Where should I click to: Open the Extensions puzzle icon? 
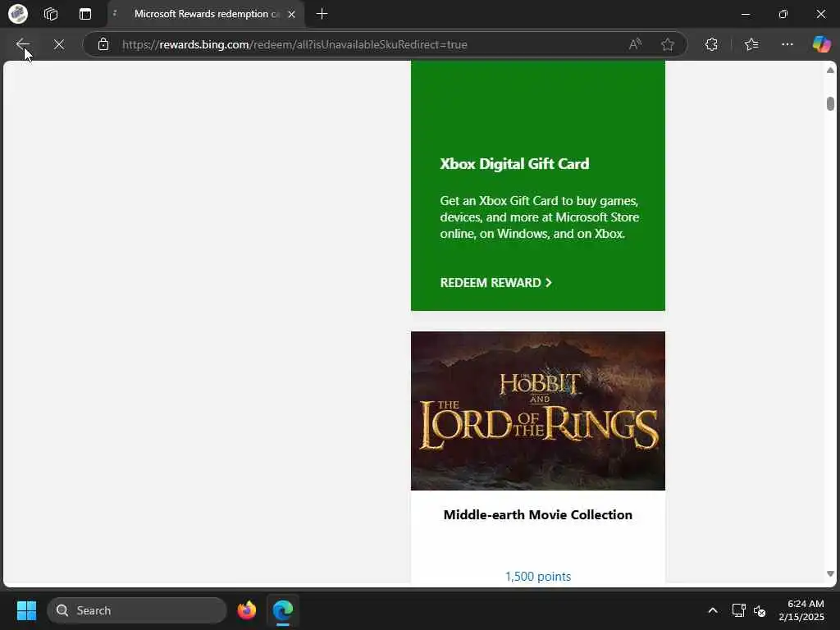click(711, 44)
